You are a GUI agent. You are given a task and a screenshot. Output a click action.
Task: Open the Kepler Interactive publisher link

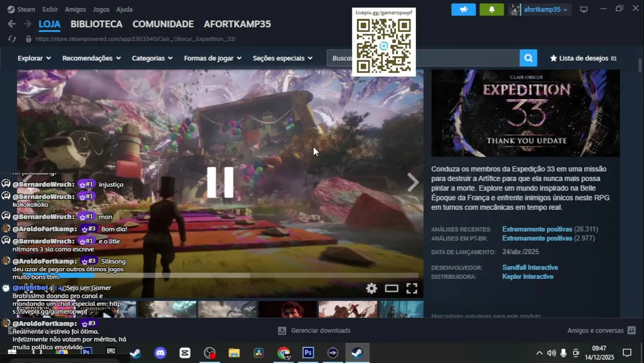tap(528, 277)
